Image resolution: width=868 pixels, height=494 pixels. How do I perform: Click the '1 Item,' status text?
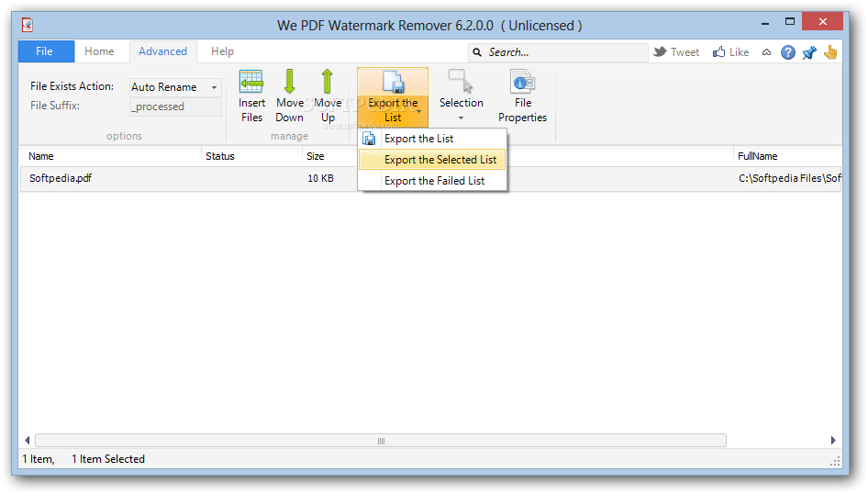coord(39,459)
